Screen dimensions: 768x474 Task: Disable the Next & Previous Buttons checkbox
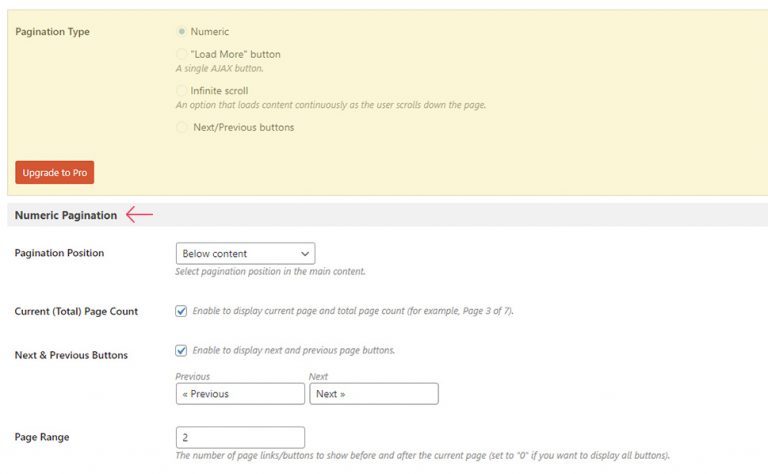coord(181,351)
